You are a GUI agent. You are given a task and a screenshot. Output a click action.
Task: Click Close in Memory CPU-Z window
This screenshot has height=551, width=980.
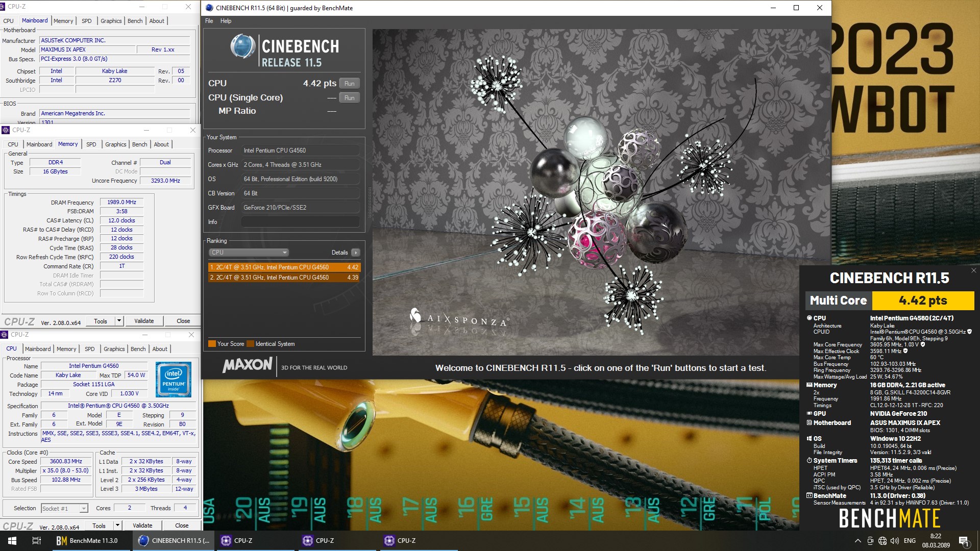coord(183,321)
